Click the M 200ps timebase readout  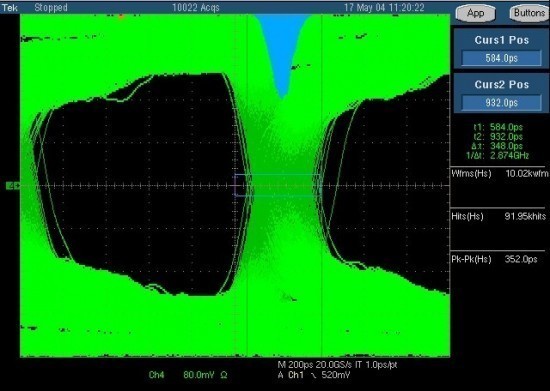295,365
